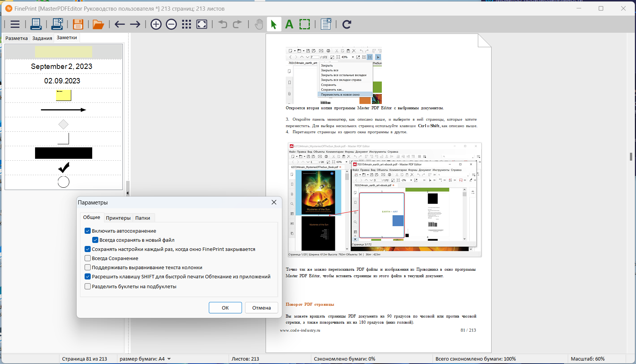This screenshot has height=364, width=636.
Task: Click the orange save floppy icon
Action: (x=78, y=24)
